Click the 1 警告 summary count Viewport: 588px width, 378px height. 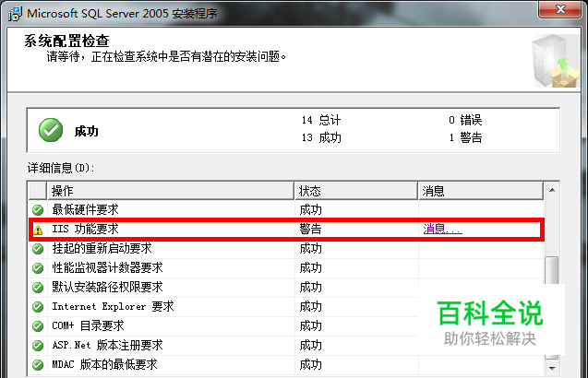(x=465, y=138)
